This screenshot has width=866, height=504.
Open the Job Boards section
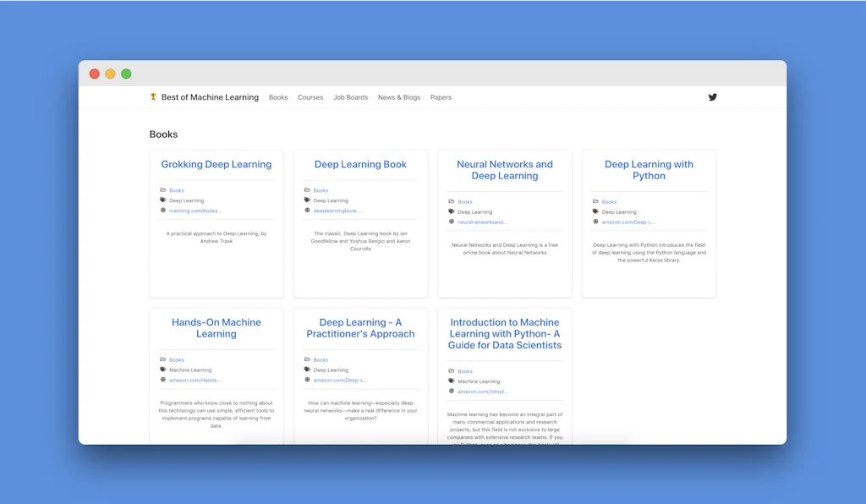(350, 97)
